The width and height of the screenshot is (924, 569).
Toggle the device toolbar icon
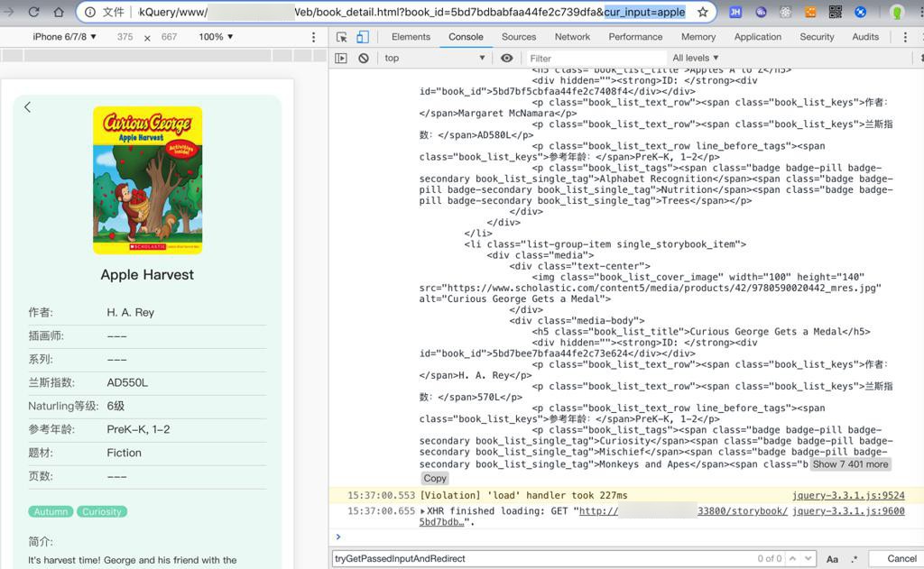[363, 37]
